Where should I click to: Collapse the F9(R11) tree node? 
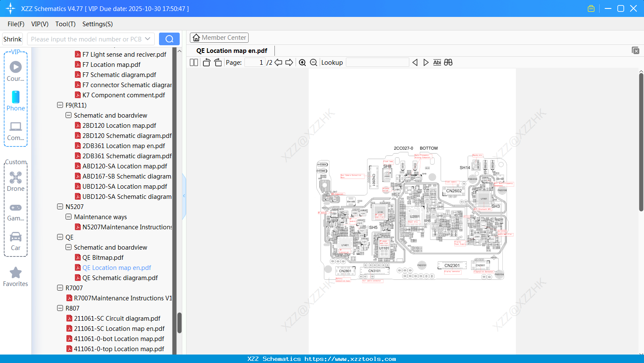60,105
